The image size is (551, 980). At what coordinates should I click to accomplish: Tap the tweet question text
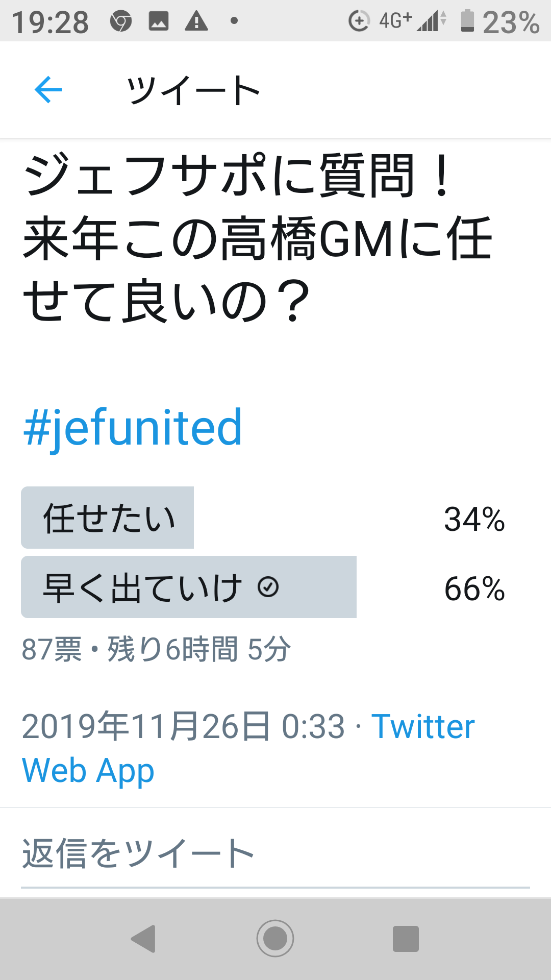pyautogui.click(x=258, y=238)
